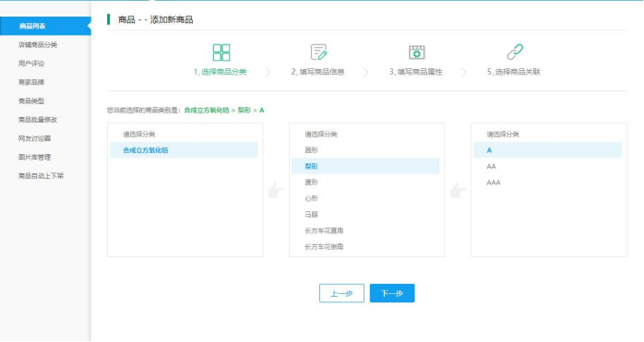The width and height of the screenshot is (644, 342).
Task: Select grade A in the third list
Action: click(x=547, y=150)
